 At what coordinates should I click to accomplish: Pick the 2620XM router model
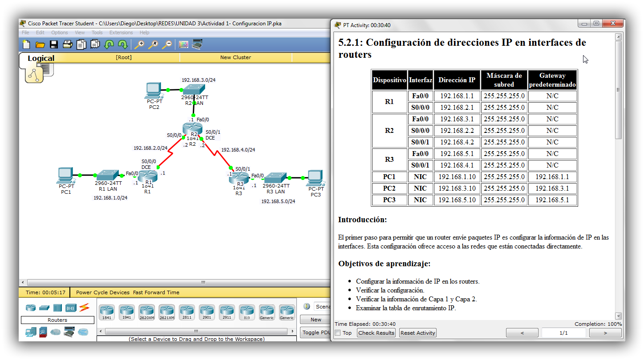coord(146,312)
